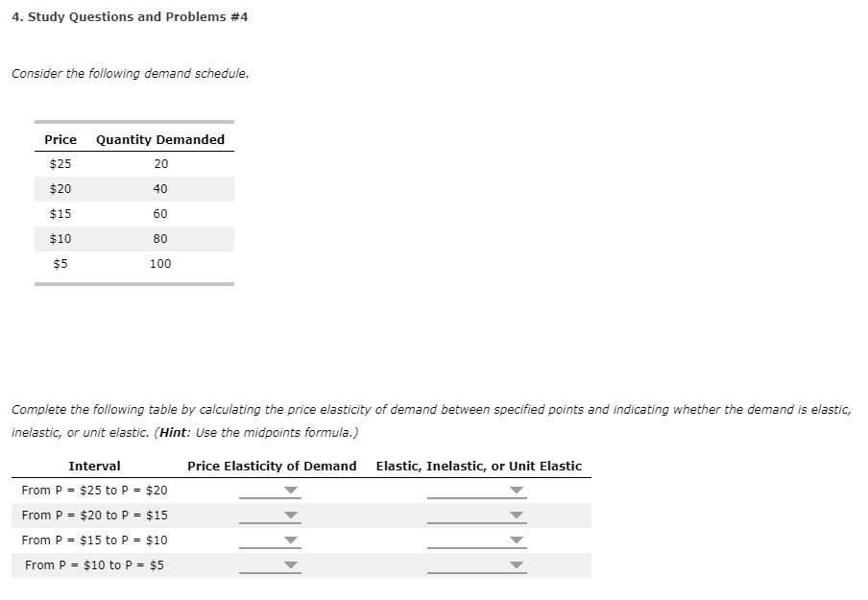
Task: Open elasticity dropdown for $15 to $10 interval
Action: pos(290,540)
